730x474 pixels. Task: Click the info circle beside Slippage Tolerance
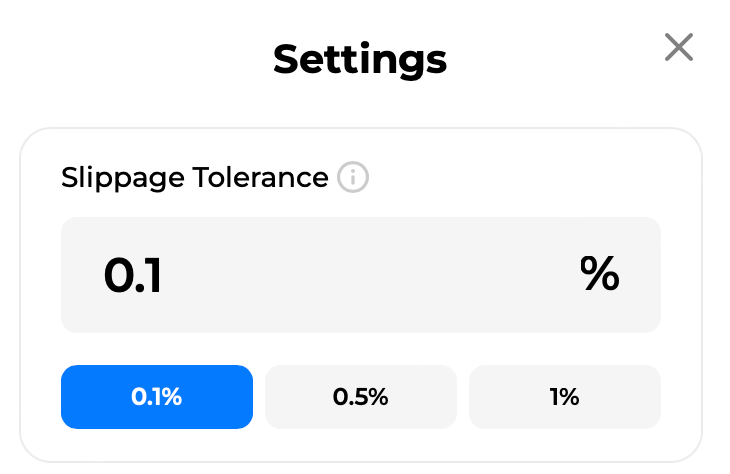coord(353,177)
